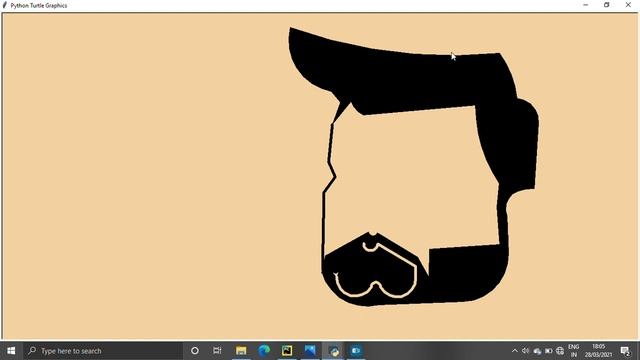Screen dimensions: 640x360
Task: Open the Photos app from the taskbar
Action: 310,351
